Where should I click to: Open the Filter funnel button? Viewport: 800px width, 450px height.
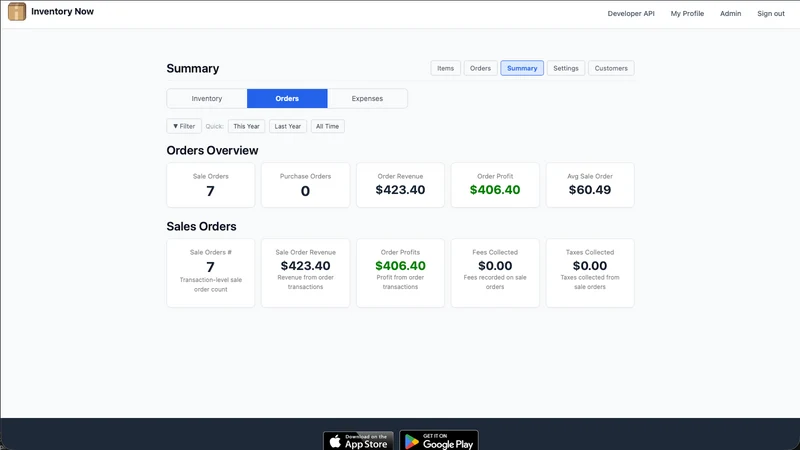(x=184, y=126)
